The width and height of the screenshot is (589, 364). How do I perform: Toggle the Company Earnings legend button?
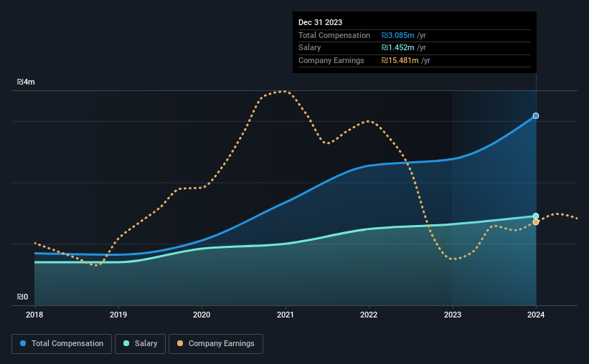[216, 344]
